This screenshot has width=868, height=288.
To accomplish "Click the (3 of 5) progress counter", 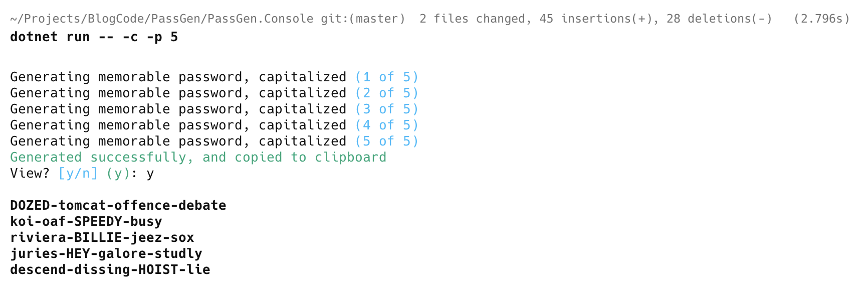I will click(x=386, y=109).
